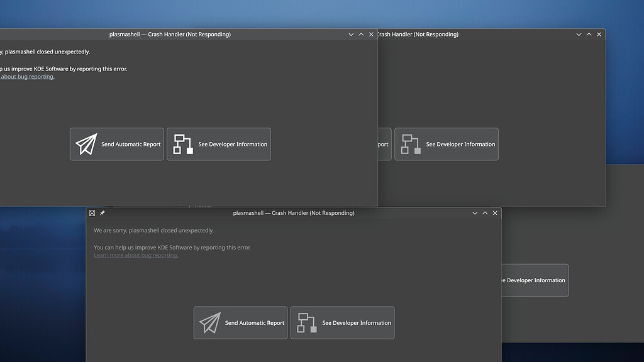Click the front dialog title bar to focus it

coord(292,212)
